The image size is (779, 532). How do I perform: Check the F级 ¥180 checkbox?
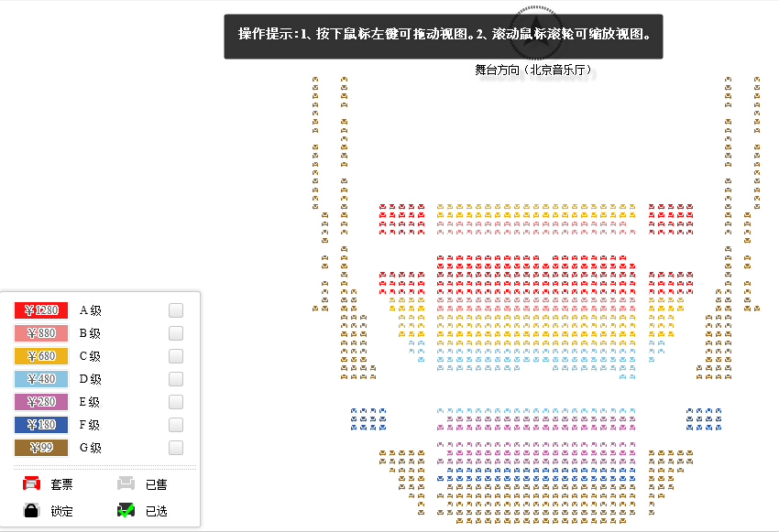176,425
